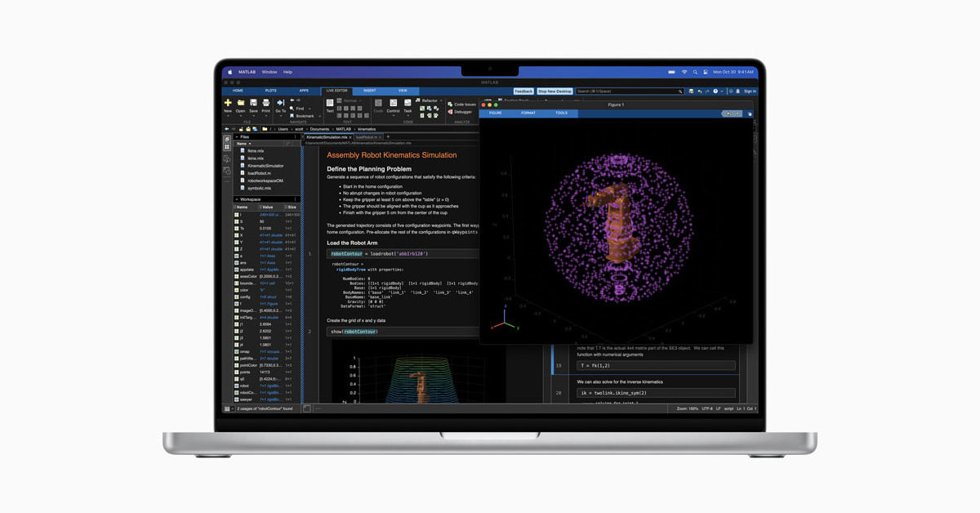Click the Bookmark icon
Image resolution: width=980 pixels, height=513 pixels.
304,116
